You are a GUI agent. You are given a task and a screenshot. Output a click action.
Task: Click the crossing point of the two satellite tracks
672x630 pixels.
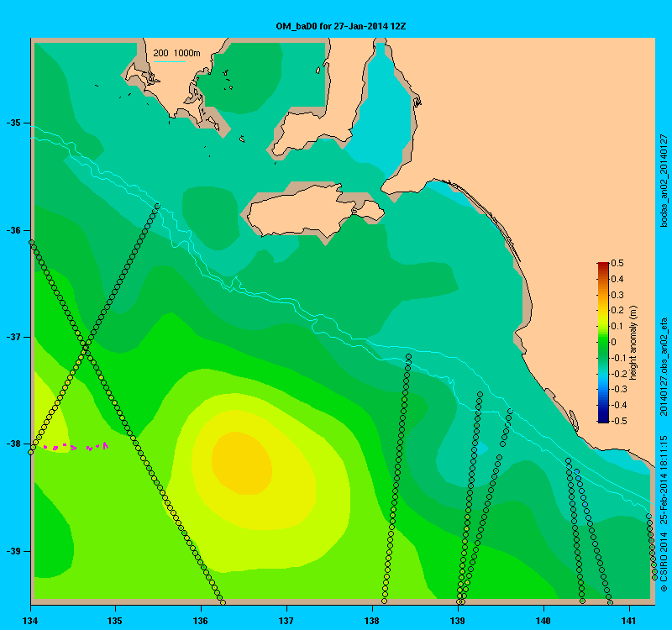coord(86,346)
